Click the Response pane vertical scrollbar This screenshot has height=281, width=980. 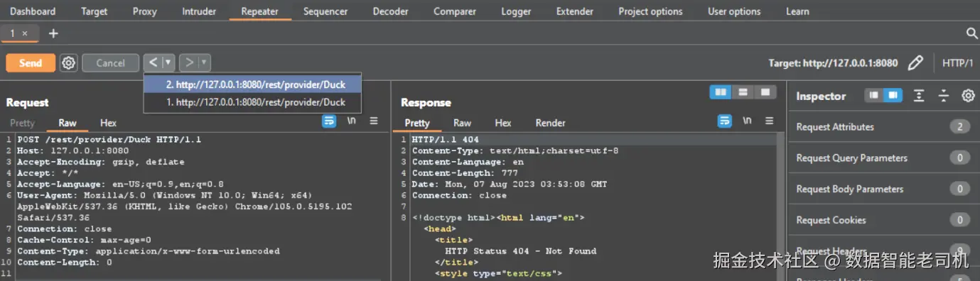point(781,206)
